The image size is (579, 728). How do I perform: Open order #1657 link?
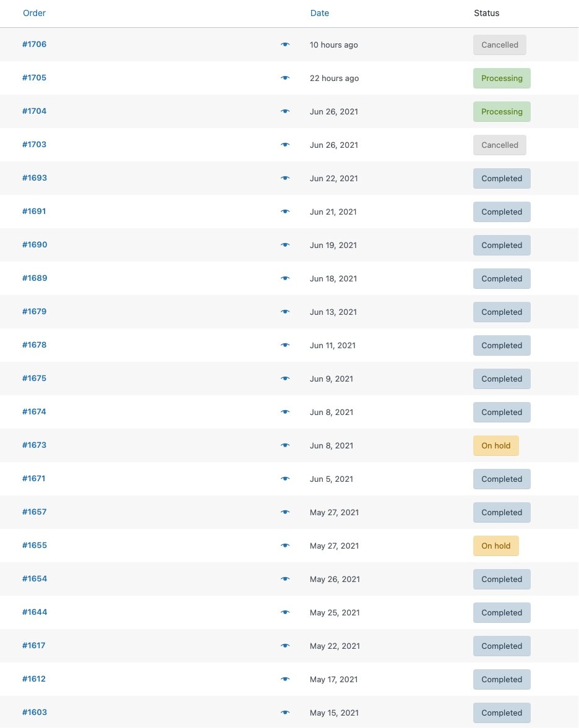(35, 512)
